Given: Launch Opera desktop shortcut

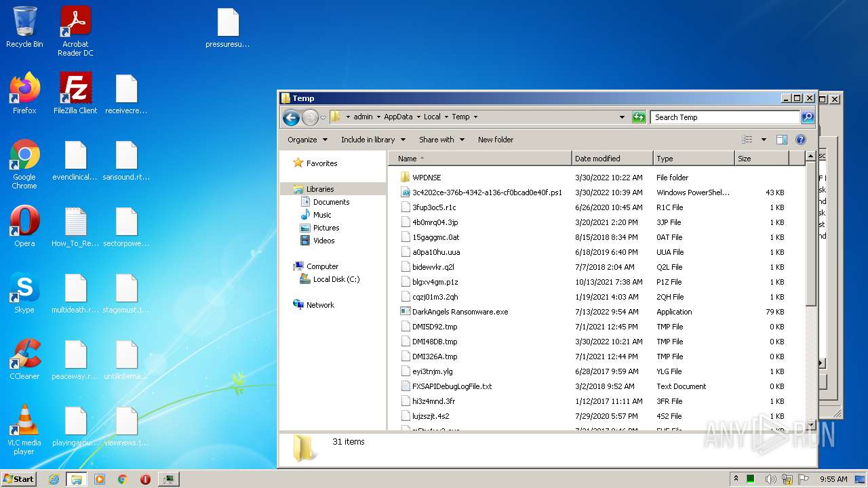Looking at the screenshot, I should (24, 226).
